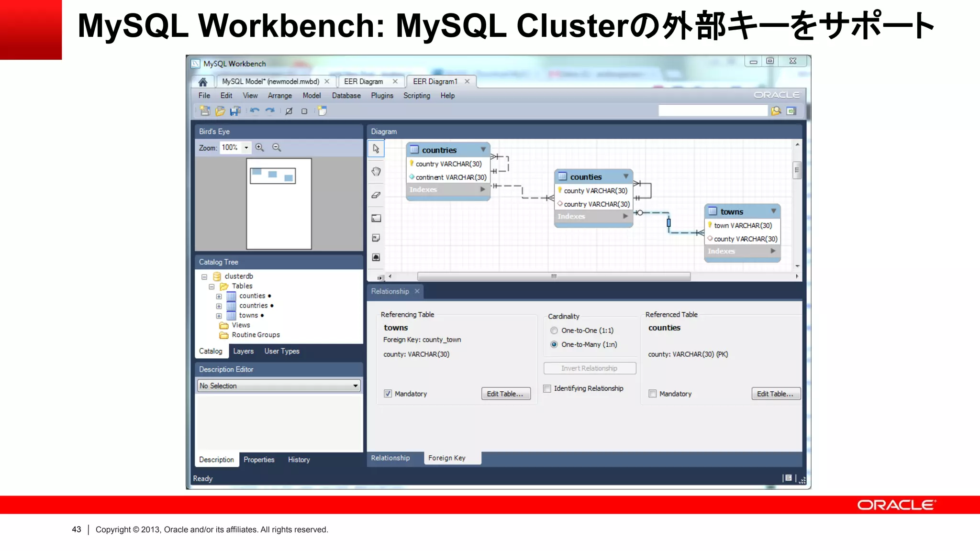Select One-to-One (1:1) cardinality
The image size is (980, 551).
point(554,331)
